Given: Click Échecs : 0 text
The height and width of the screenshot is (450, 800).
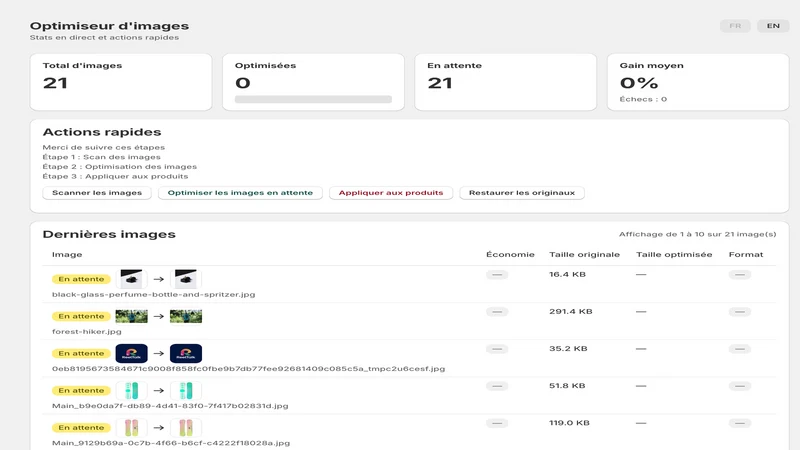Looking at the screenshot, I should pyautogui.click(x=643, y=99).
